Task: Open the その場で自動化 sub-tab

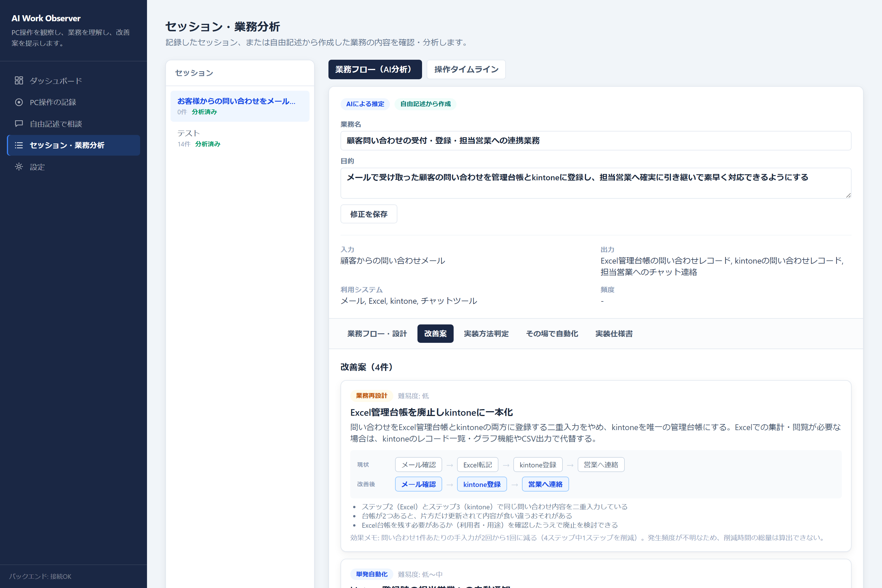Action: [552, 333]
